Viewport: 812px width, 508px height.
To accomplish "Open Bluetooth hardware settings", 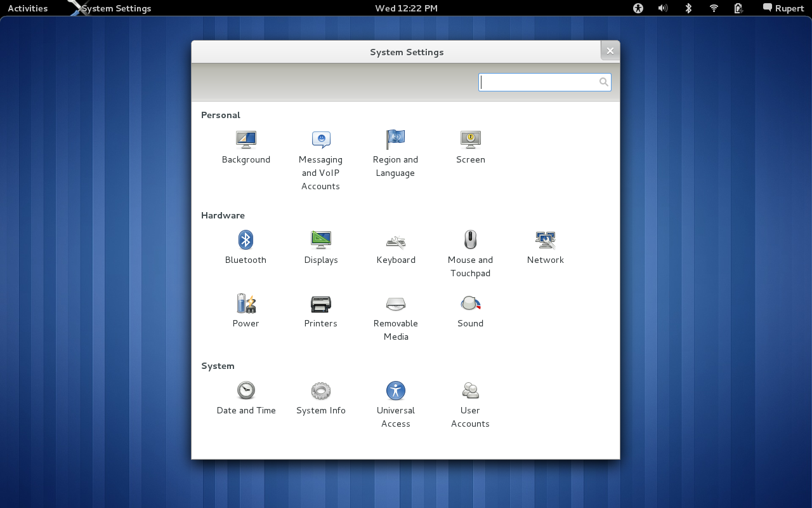I will tap(246, 240).
